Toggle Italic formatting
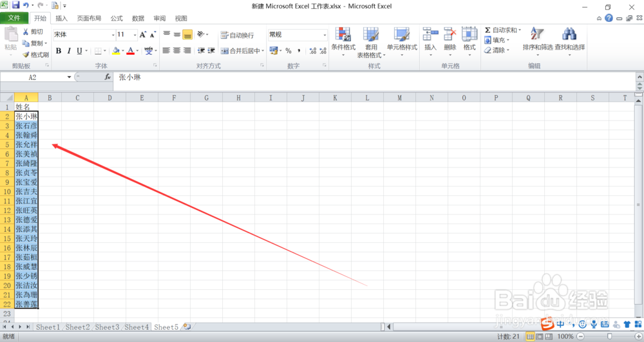Viewport: 644px width, 342px height. 69,51
